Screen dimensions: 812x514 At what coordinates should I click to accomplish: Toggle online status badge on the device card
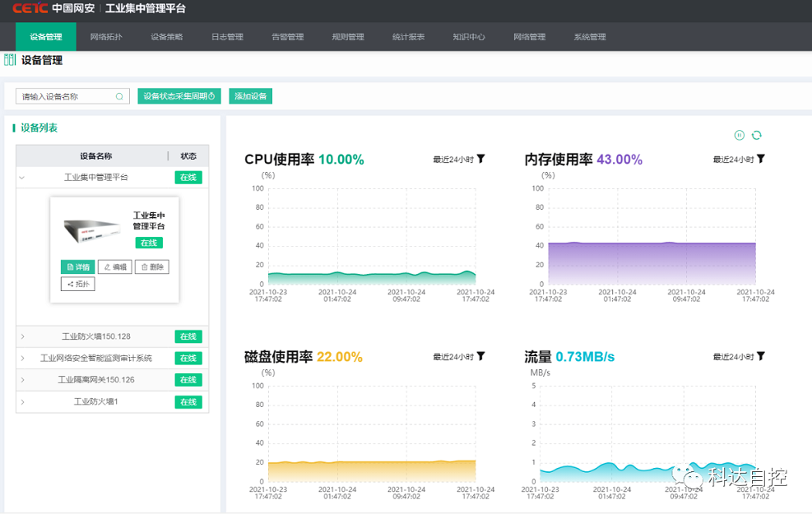click(x=151, y=243)
